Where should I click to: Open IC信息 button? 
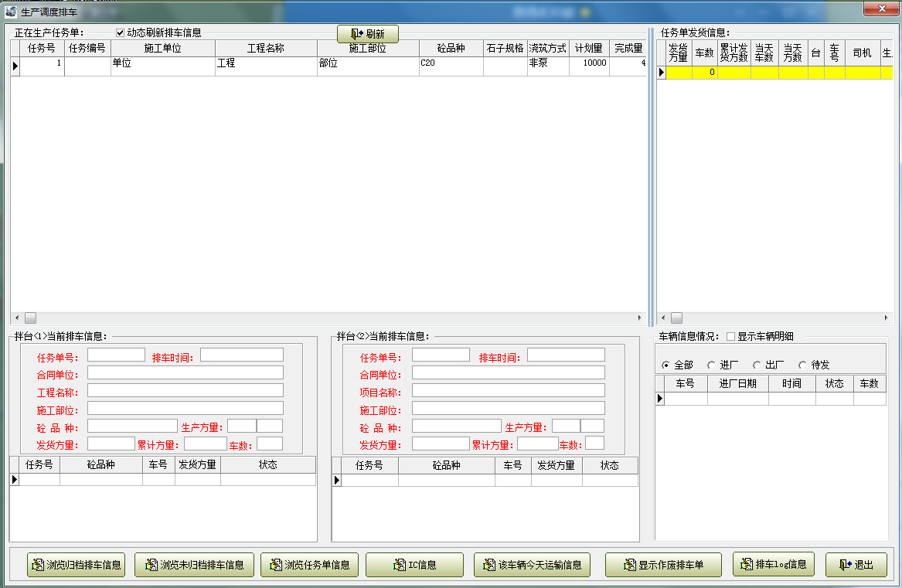point(415,565)
